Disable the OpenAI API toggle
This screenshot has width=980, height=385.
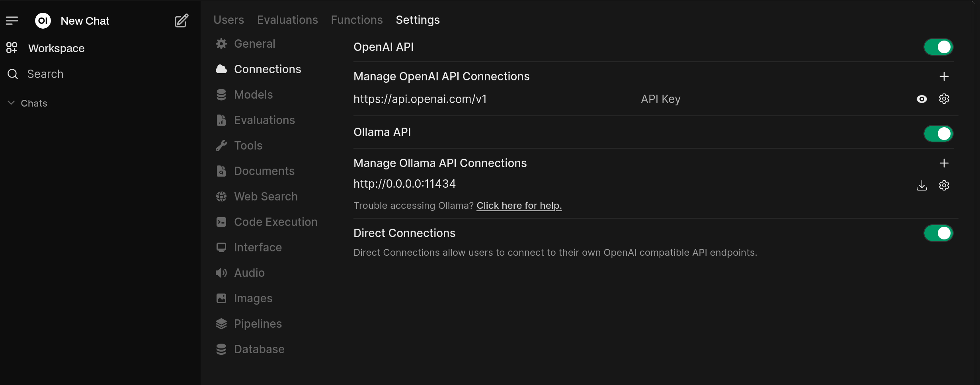click(939, 47)
